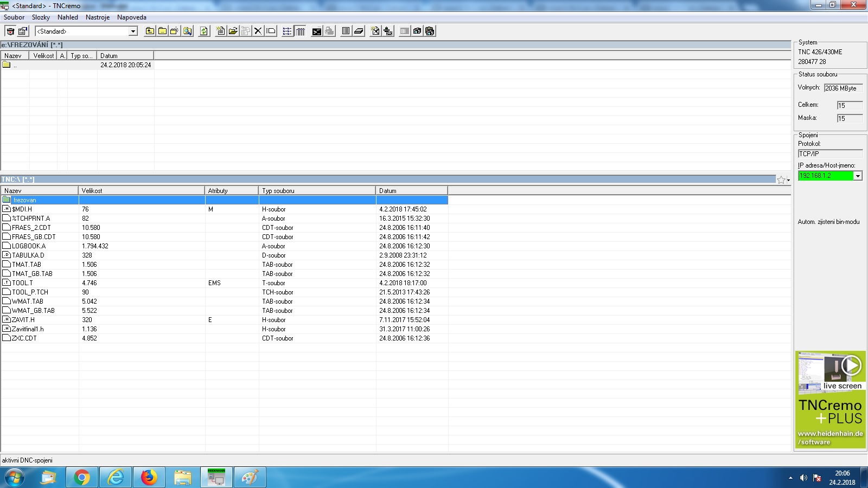Open the terminal console icon

317,31
